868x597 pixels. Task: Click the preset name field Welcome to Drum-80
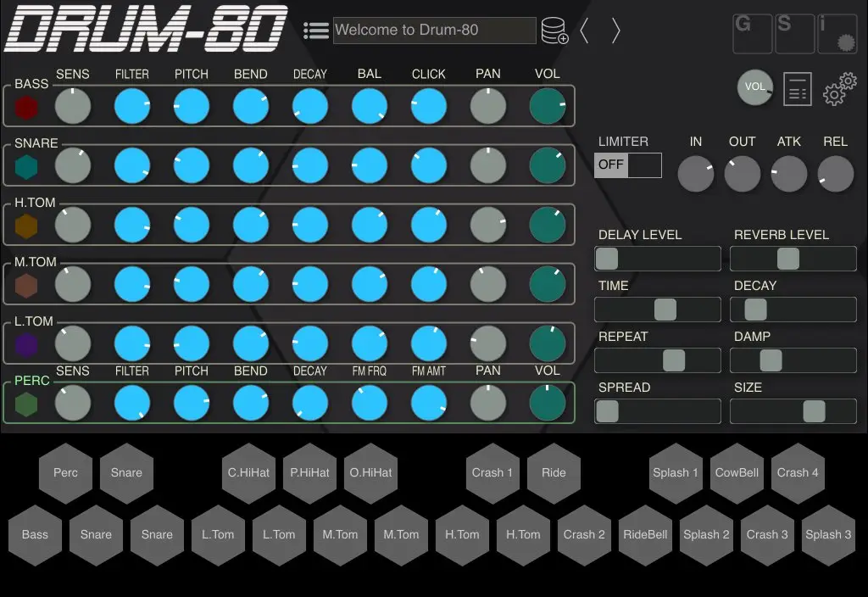435,30
